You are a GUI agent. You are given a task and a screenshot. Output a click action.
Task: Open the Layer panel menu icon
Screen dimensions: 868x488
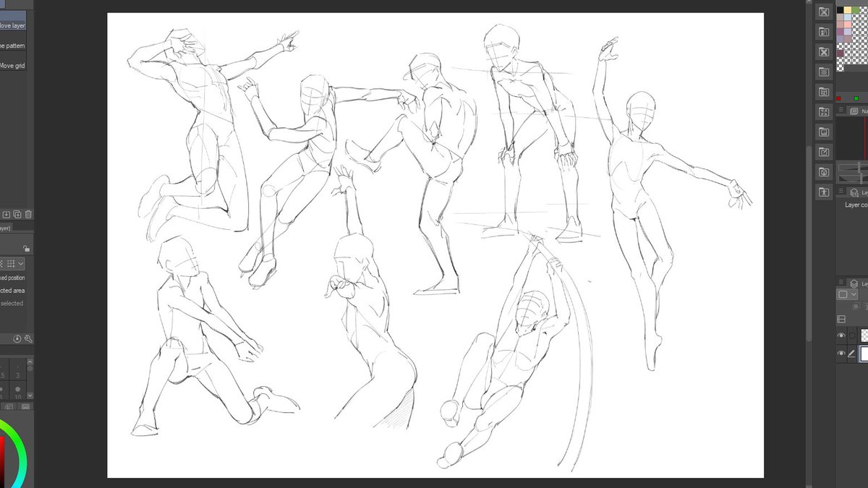(x=841, y=282)
